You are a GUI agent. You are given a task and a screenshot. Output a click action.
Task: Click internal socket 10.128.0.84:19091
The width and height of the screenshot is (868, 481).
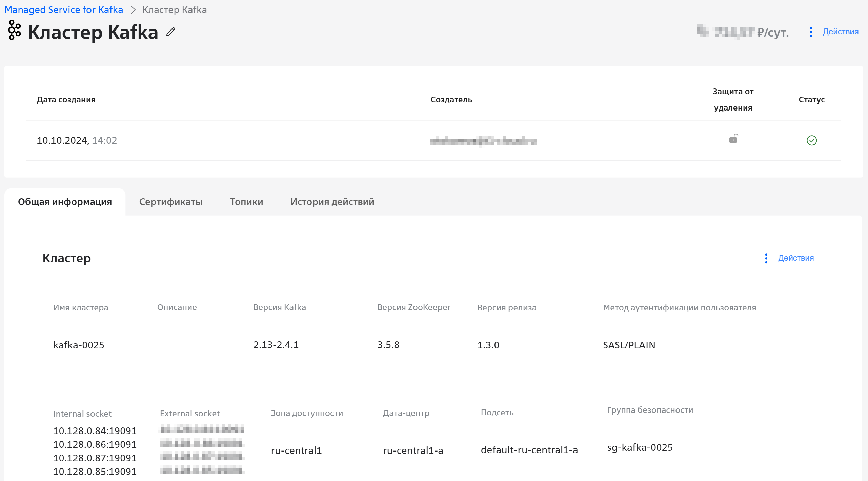(x=95, y=431)
